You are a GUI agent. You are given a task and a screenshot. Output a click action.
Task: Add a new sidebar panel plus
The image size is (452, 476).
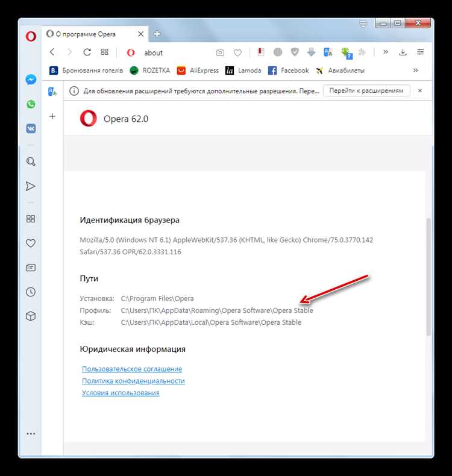tap(52, 116)
